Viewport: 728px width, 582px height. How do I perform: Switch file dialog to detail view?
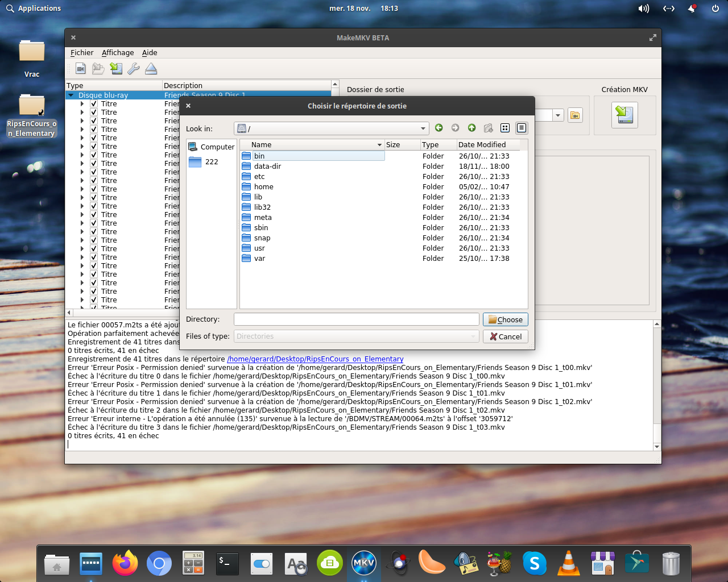(521, 128)
